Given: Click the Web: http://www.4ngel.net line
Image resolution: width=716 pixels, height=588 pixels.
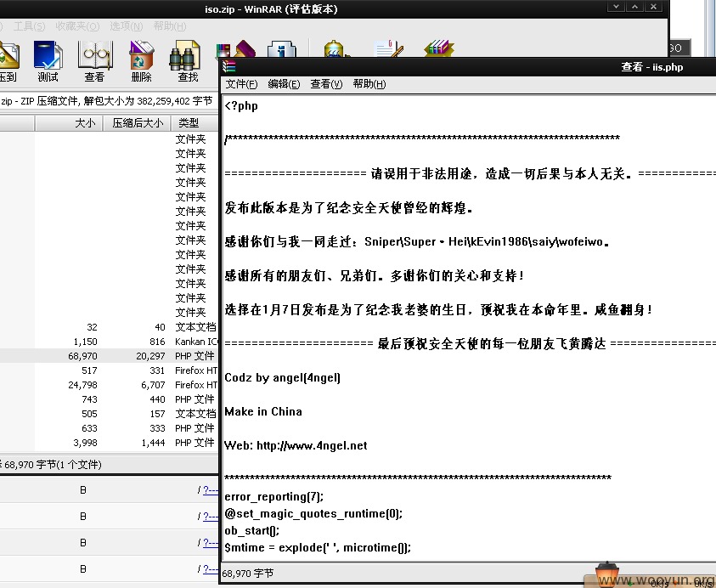Looking at the screenshot, I should (296, 445).
